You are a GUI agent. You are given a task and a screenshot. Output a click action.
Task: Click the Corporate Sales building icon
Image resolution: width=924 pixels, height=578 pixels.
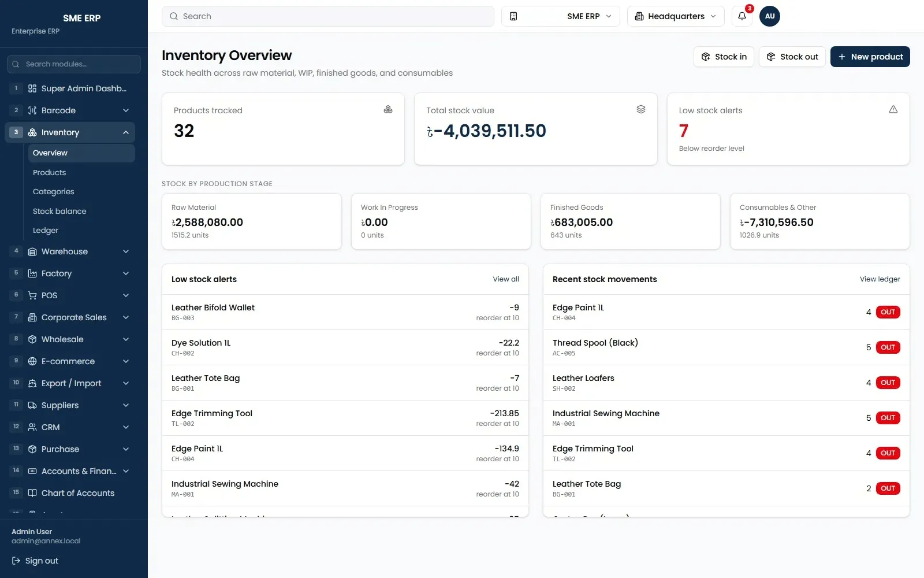(32, 317)
